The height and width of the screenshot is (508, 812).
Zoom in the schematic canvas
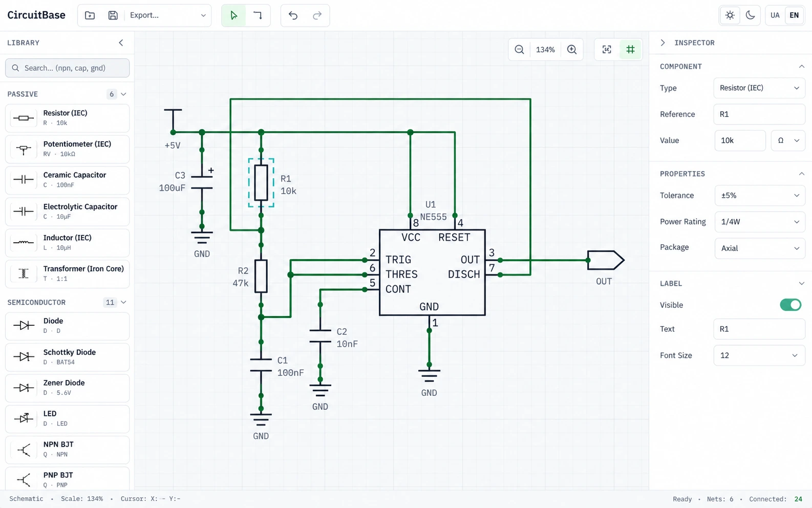point(572,50)
